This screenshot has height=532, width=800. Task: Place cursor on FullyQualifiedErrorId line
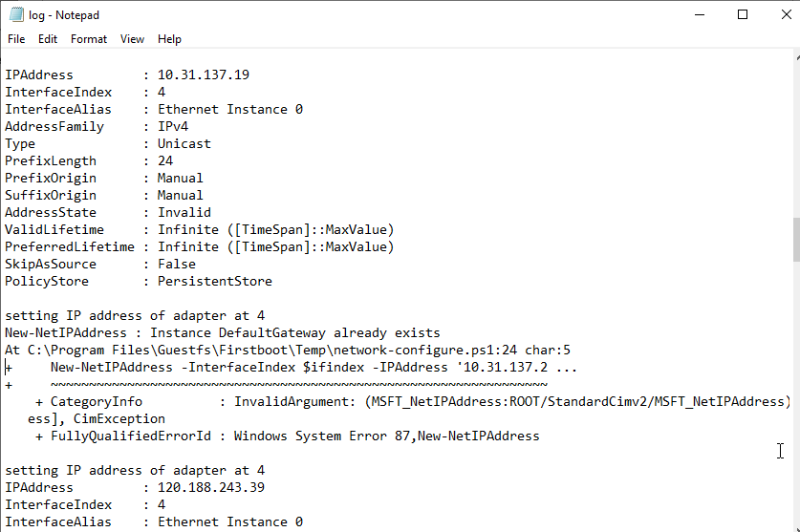287,436
